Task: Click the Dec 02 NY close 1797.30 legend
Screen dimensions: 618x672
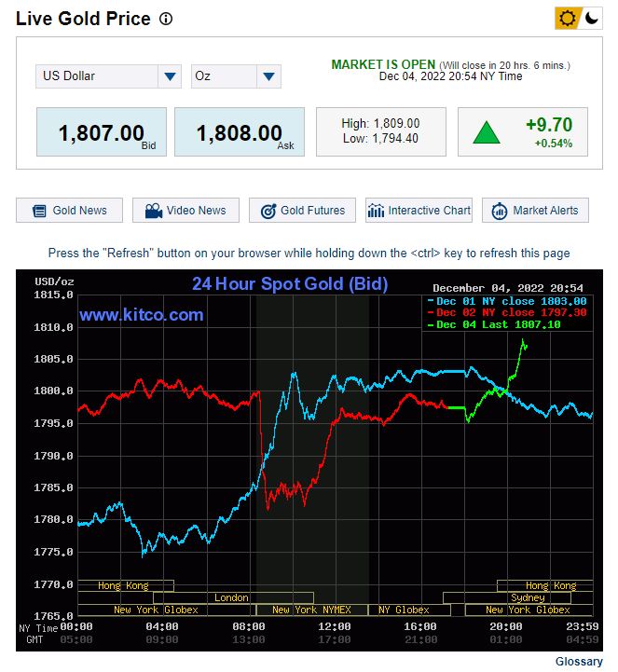Action: pyautogui.click(x=507, y=313)
